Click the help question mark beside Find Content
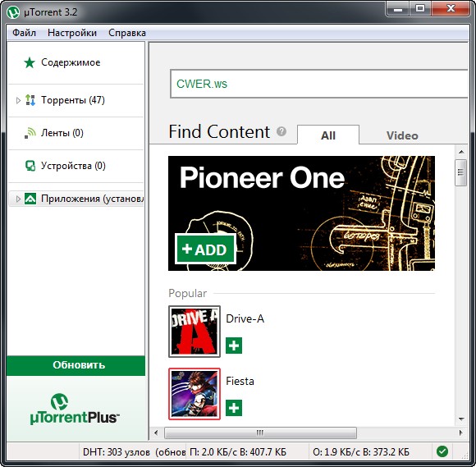Viewport: 476px width, 467px height. (281, 131)
